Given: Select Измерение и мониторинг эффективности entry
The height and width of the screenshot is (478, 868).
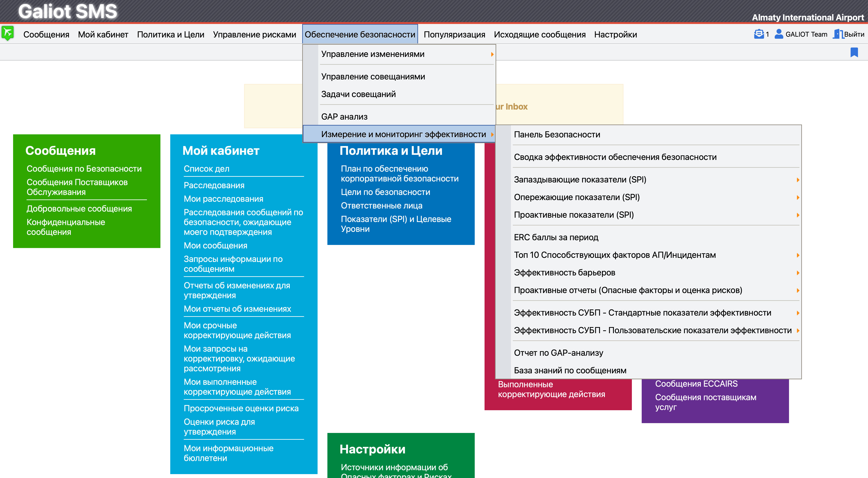Looking at the screenshot, I should (399, 134).
